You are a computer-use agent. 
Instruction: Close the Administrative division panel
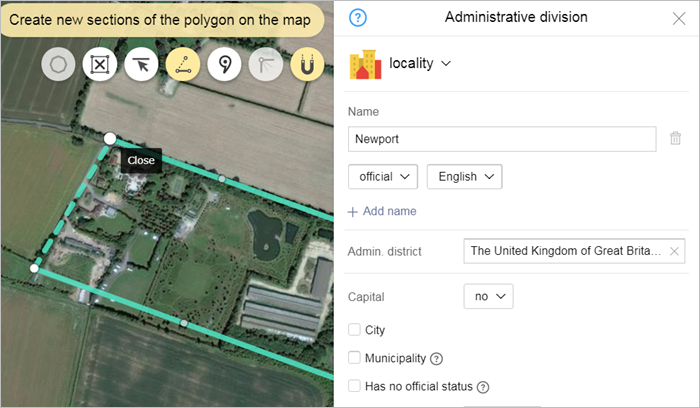point(679,18)
